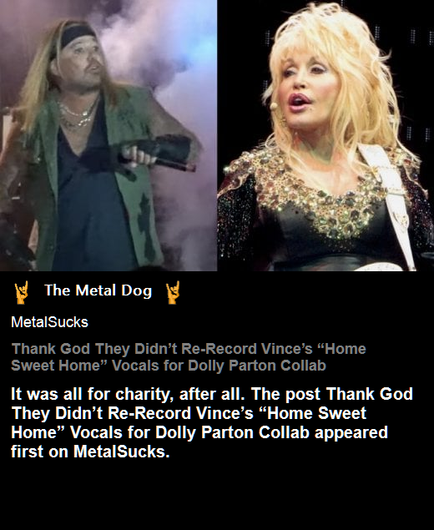The height and width of the screenshot is (530, 434).
Task: Click the left rock-horns hand icon
Action: (21, 293)
